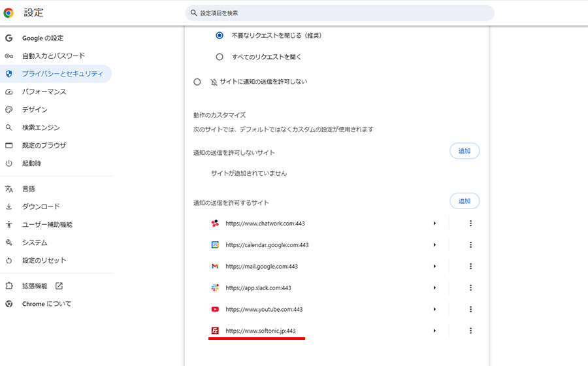Click the Slack favicon icon

(215, 288)
